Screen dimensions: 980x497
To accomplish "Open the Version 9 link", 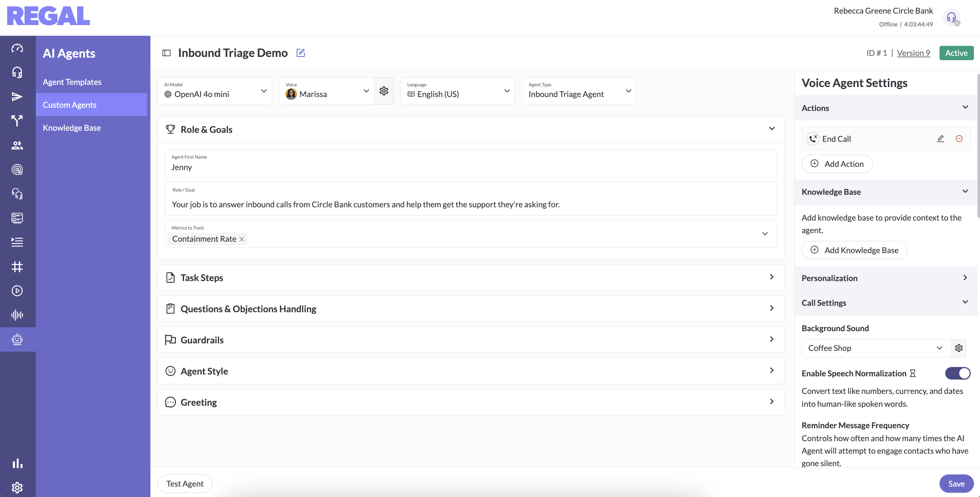I will (913, 53).
